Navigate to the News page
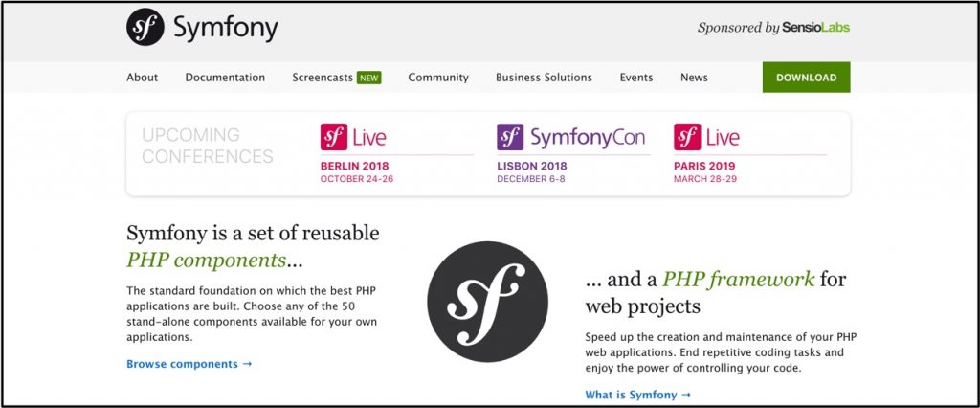This screenshot has width=980, height=408. (x=694, y=78)
